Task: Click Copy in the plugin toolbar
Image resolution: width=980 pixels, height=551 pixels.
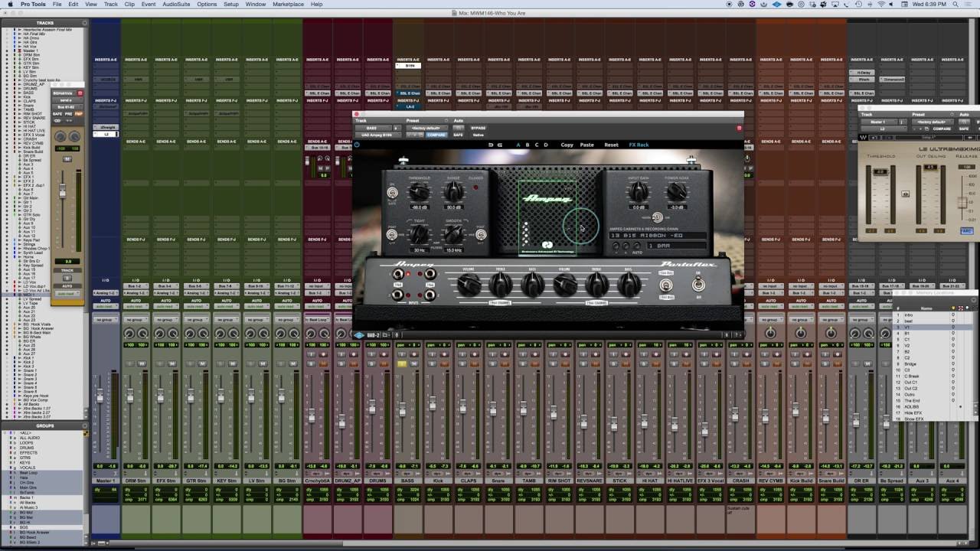Action: click(x=567, y=145)
